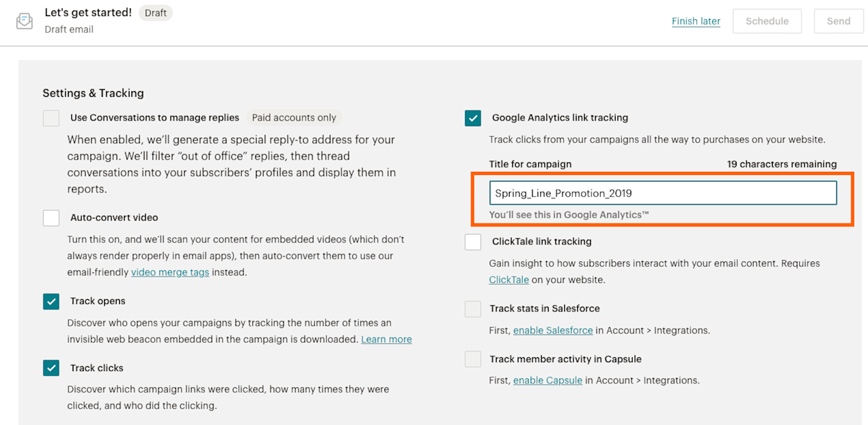Click the Paid accounts only badge
The image size is (868, 425).
coord(294,118)
